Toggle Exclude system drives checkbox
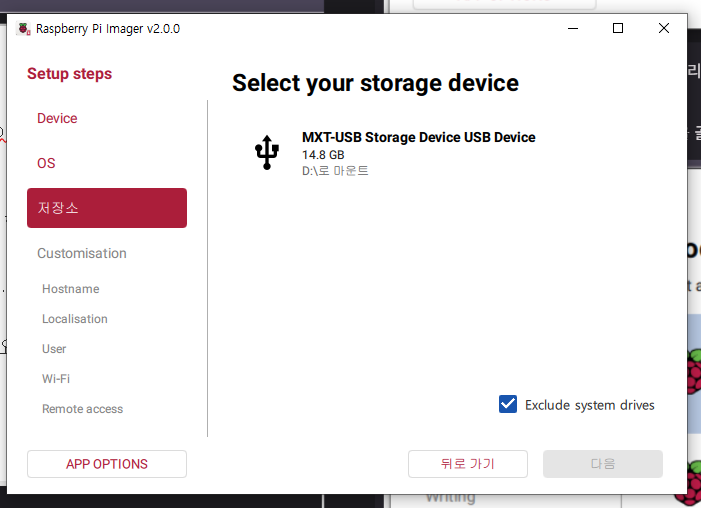 508,404
